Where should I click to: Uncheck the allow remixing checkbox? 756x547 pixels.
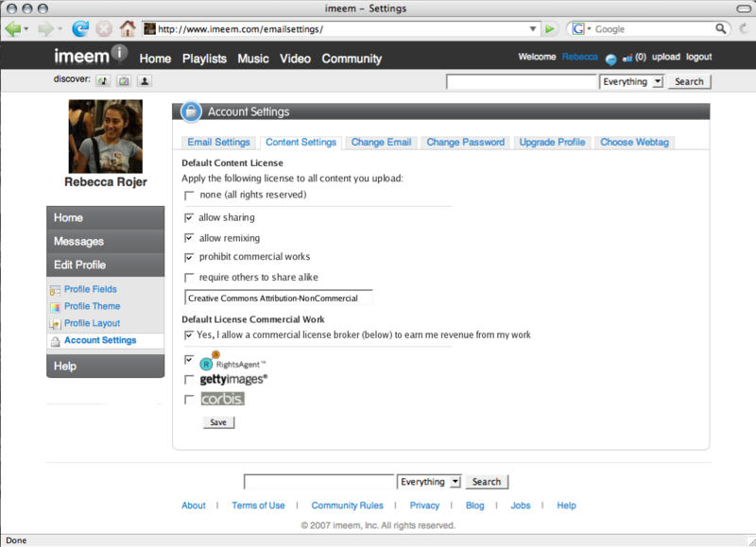click(189, 238)
